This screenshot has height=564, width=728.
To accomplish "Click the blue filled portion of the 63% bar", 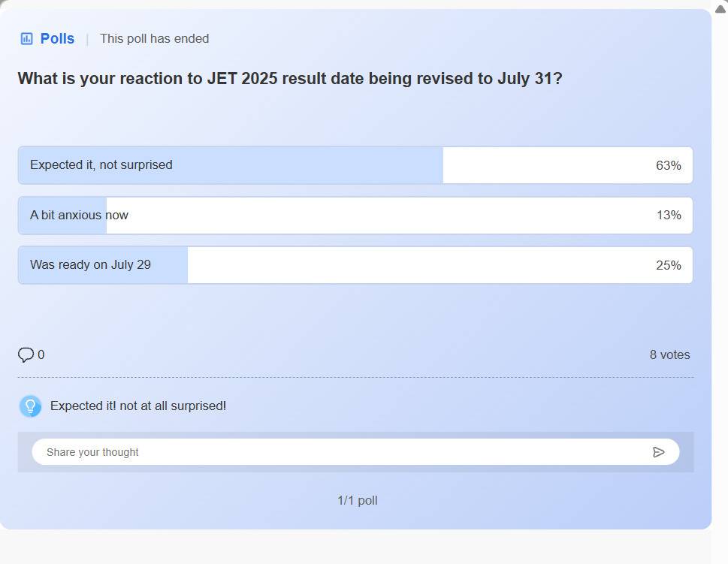I will 301,165.
